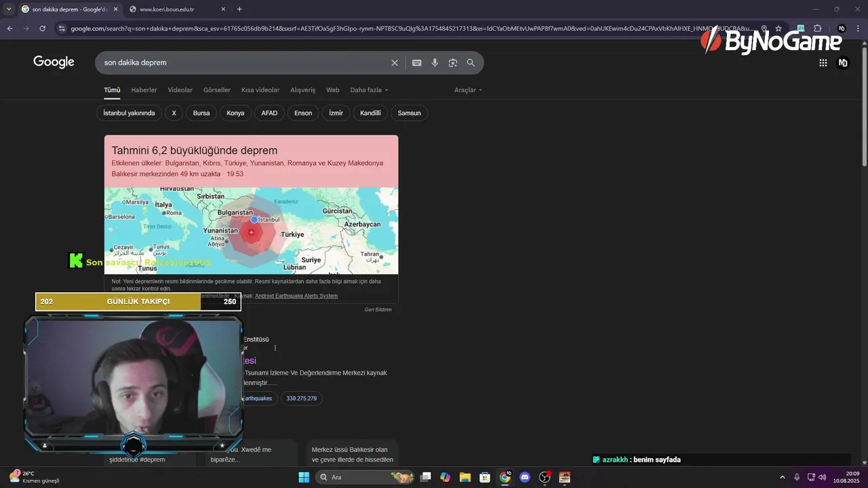Image resolution: width=868 pixels, height=488 pixels.
Task: Click the Geri Bildirim feedback link
Action: [378, 310]
